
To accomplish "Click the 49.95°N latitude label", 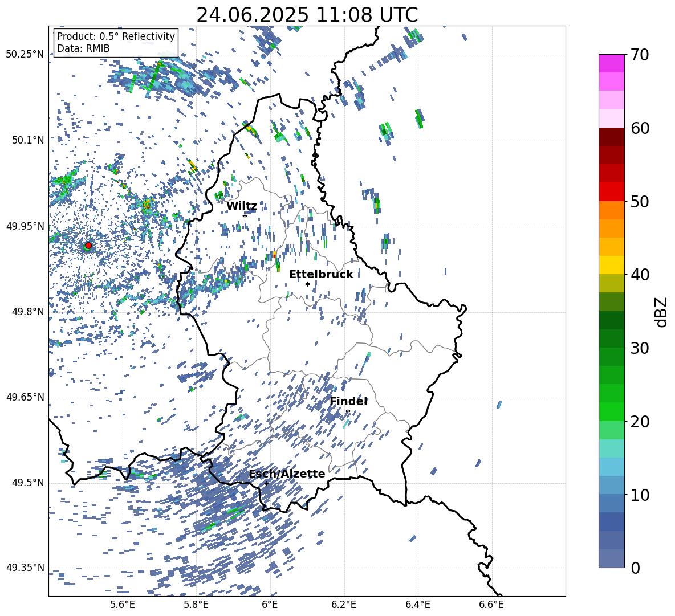I will [x=25, y=226].
